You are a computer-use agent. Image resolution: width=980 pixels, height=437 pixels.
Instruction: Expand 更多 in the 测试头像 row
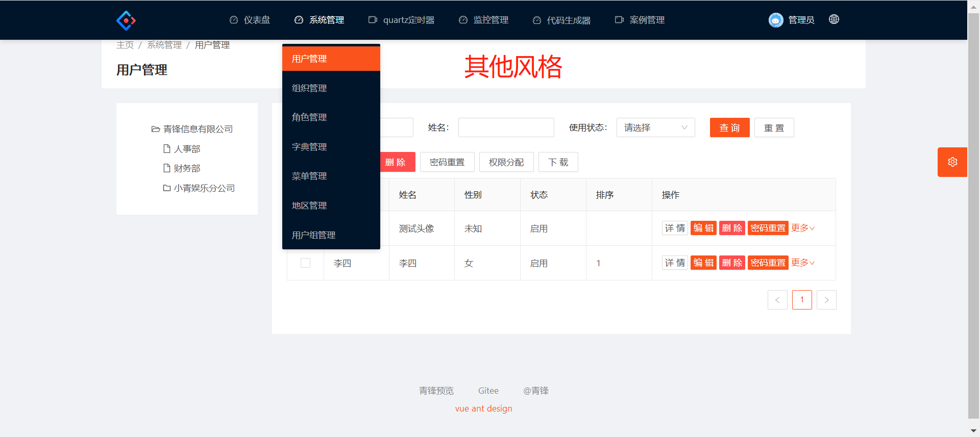[803, 228]
